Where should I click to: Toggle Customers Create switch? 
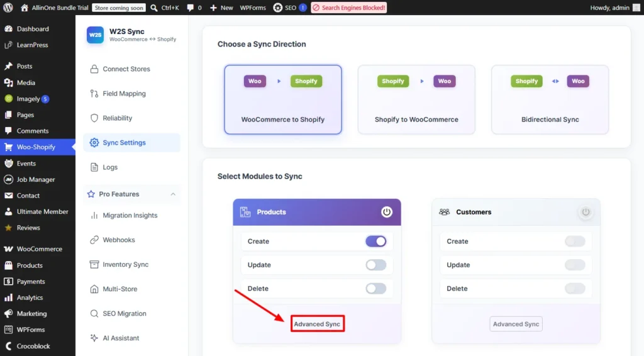[575, 241]
